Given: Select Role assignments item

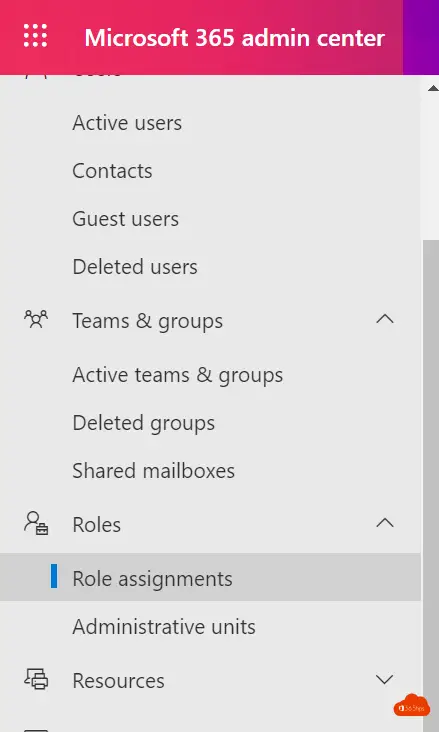Looking at the screenshot, I should 210,577.
